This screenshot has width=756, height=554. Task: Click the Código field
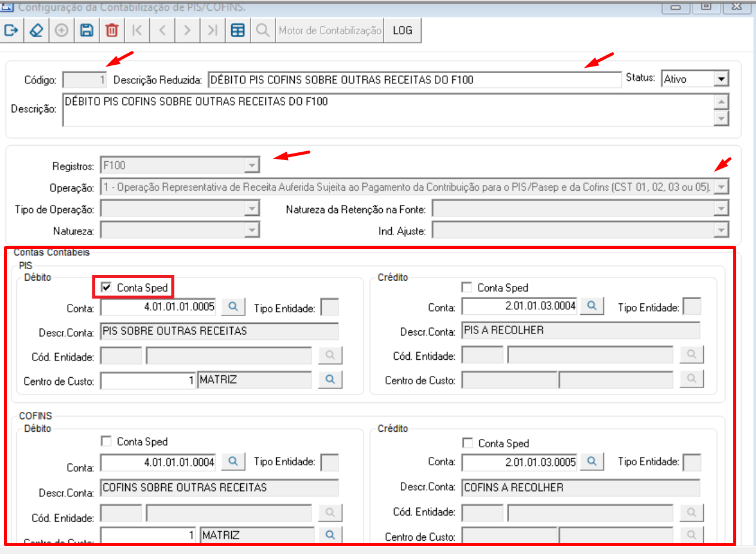coord(85,79)
